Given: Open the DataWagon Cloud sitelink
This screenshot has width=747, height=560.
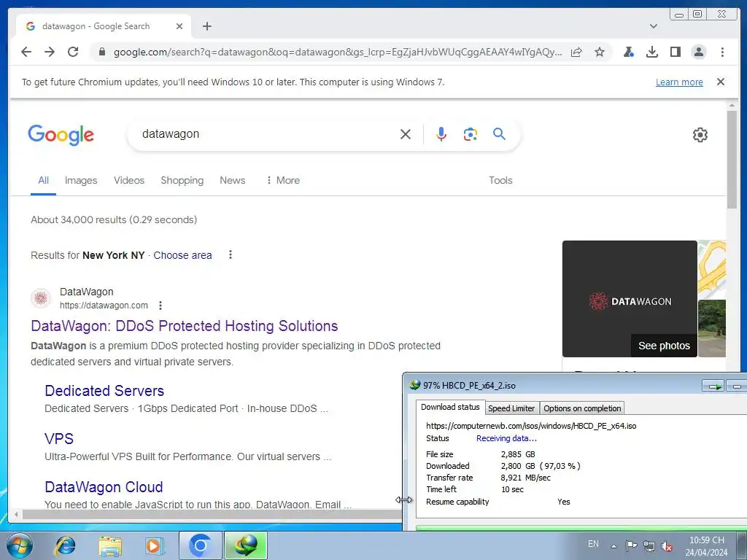Looking at the screenshot, I should [x=104, y=487].
